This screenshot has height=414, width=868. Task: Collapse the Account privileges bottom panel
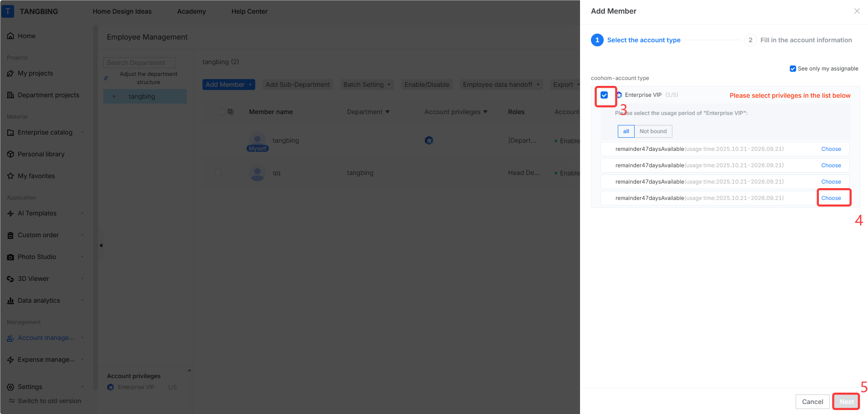(x=189, y=370)
